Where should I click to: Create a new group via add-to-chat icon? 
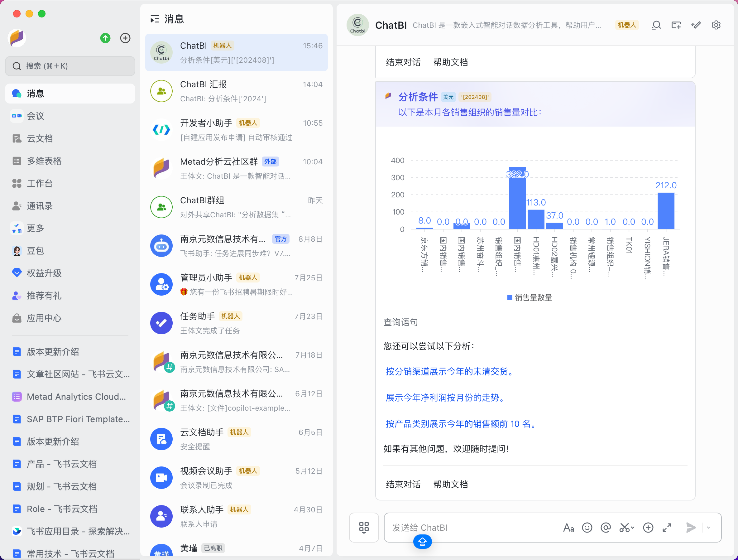[x=676, y=25]
